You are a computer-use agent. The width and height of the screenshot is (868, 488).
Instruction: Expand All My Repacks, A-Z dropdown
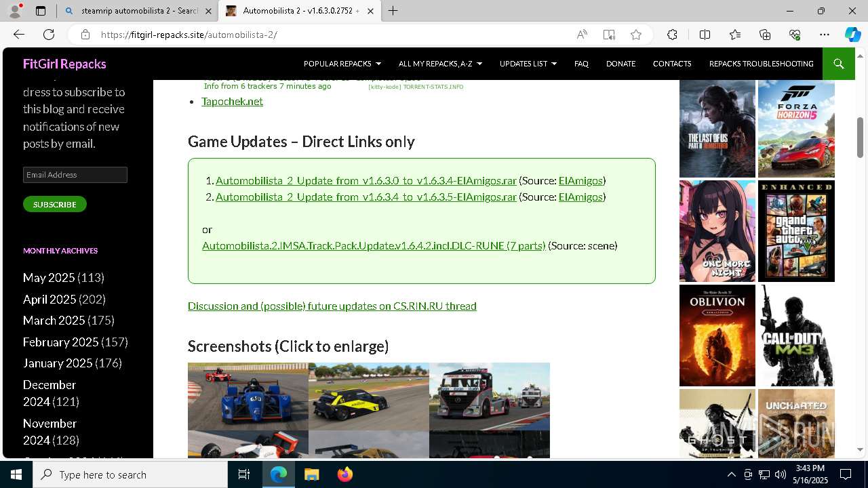click(x=440, y=64)
